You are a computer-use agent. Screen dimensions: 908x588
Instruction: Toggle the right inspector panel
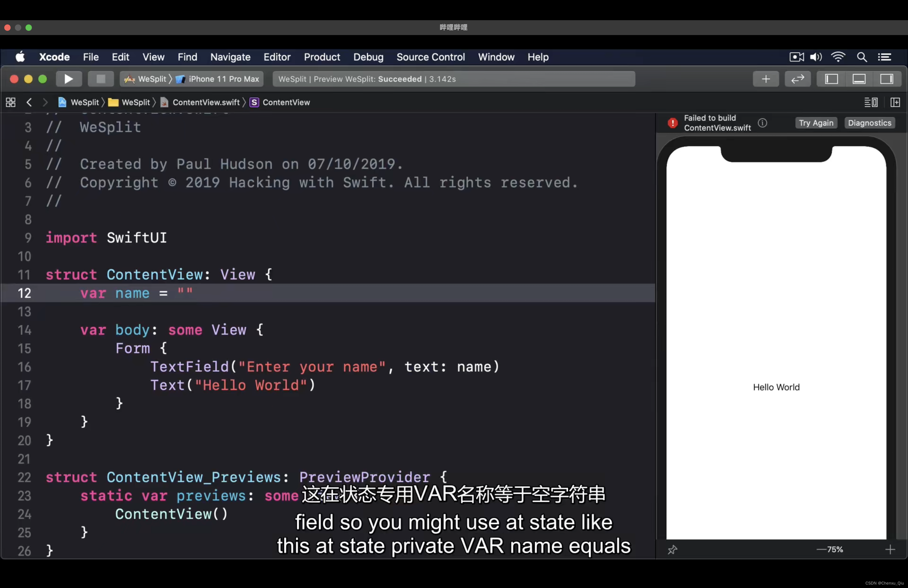[886, 79]
